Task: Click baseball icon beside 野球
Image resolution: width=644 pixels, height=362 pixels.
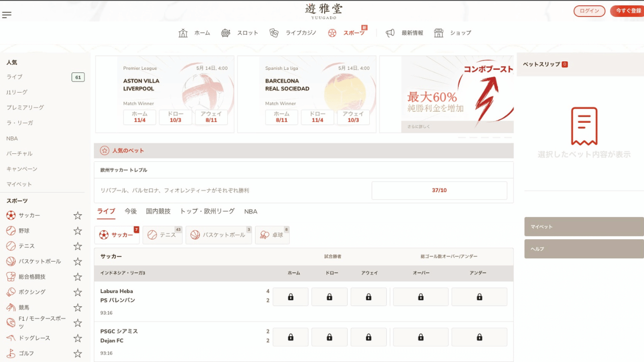Action: tap(11, 231)
